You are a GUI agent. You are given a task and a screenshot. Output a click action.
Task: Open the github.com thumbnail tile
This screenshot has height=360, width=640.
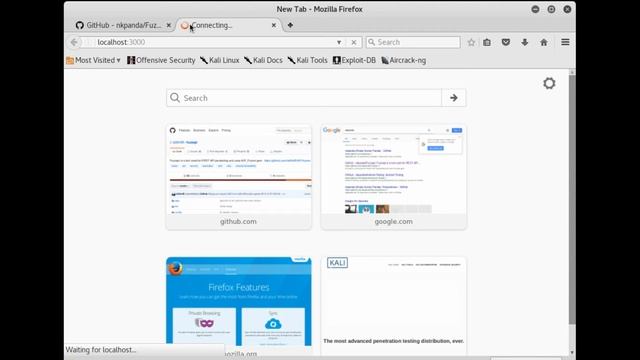(x=239, y=177)
